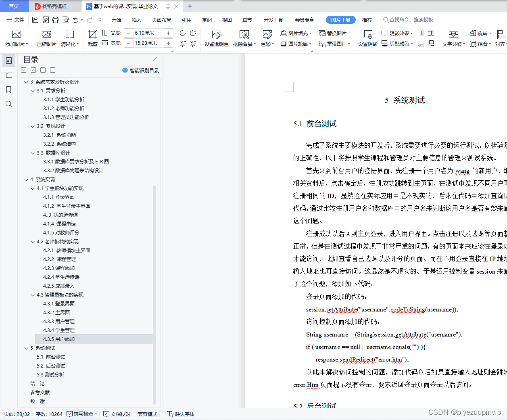The image size is (507, 420).
Task: Click the collapse-all minus box in outline panel
Action: 52,70
